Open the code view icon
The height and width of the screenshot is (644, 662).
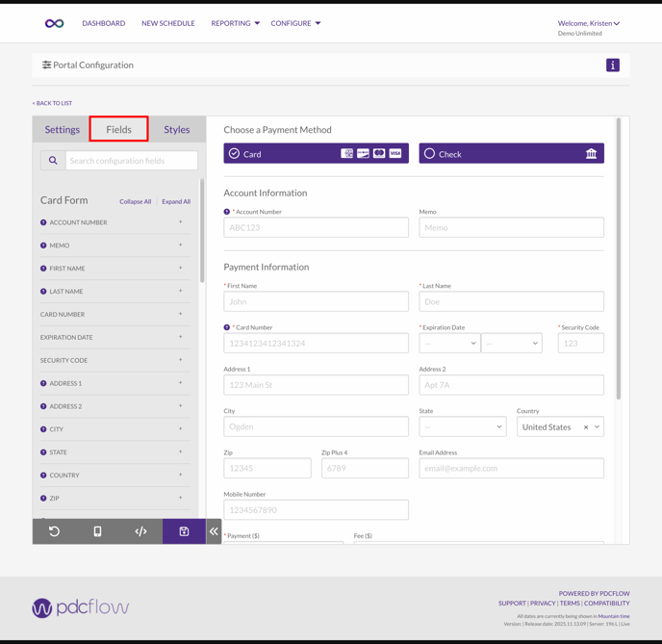pyautogui.click(x=140, y=531)
